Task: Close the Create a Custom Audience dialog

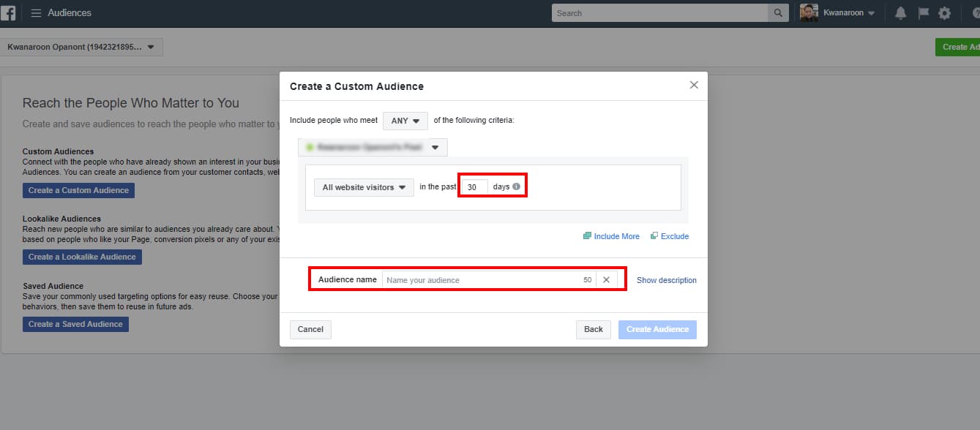Action: coord(694,85)
